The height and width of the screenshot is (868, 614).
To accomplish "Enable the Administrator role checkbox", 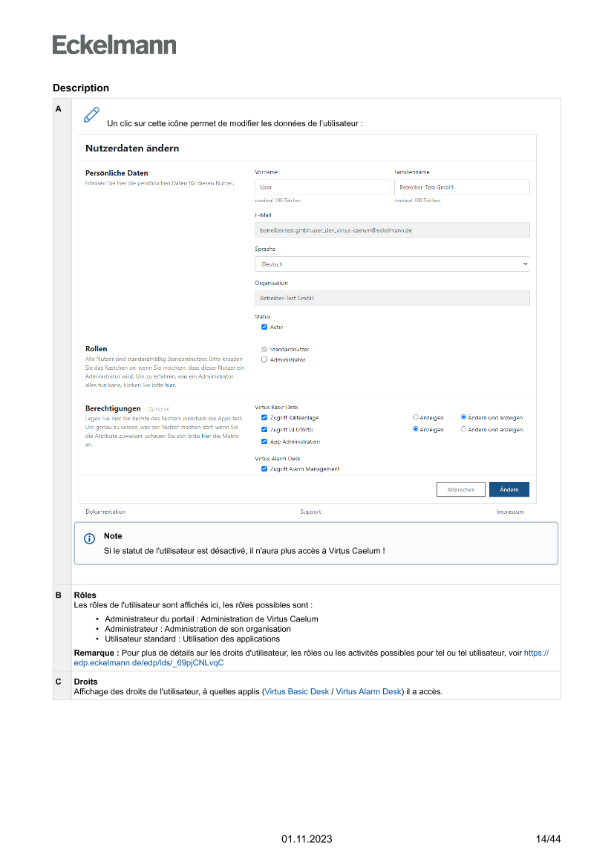I will pyautogui.click(x=264, y=359).
